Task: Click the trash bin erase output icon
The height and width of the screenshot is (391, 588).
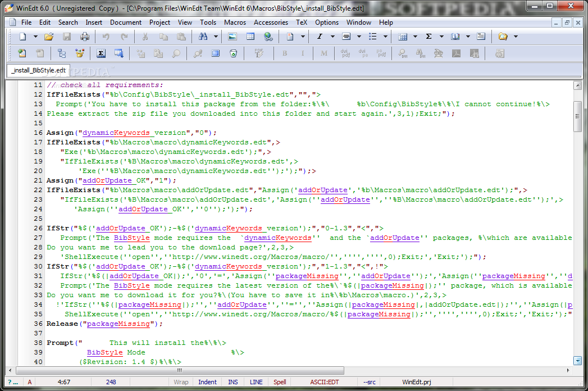Action: pos(233,54)
